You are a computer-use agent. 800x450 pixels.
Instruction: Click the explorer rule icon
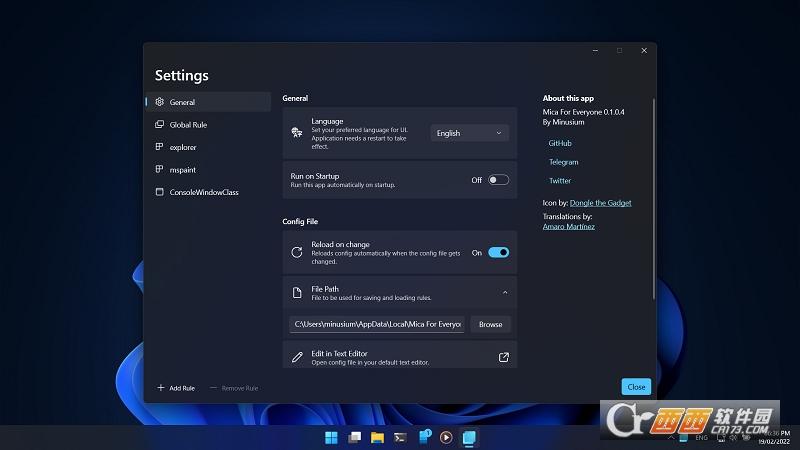tap(160, 146)
